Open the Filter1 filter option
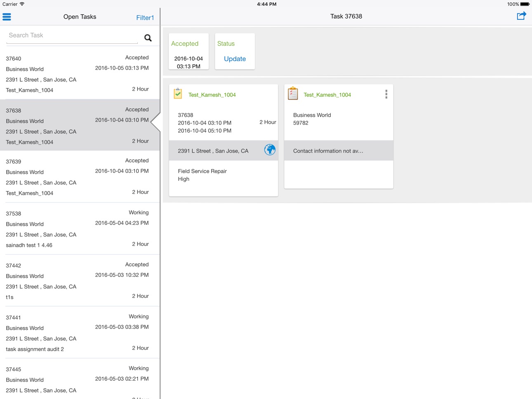The width and height of the screenshot is (532, 399). 145,18
